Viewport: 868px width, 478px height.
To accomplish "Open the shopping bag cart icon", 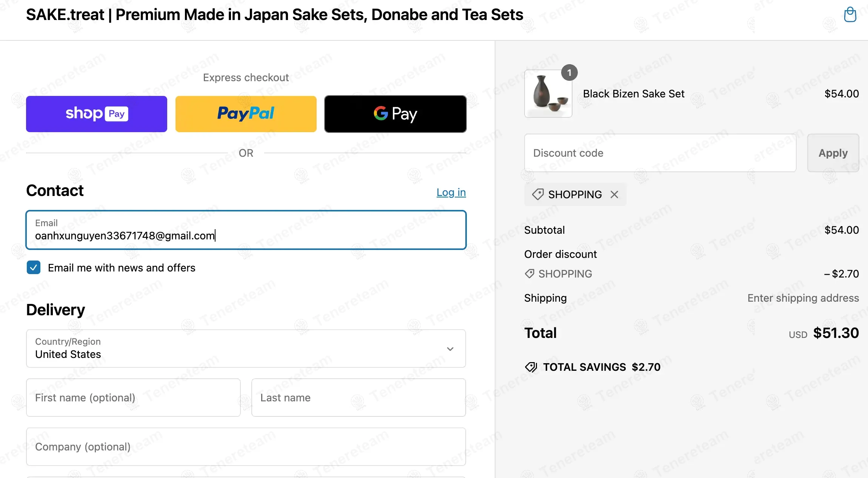I will (x=850, y=15).
